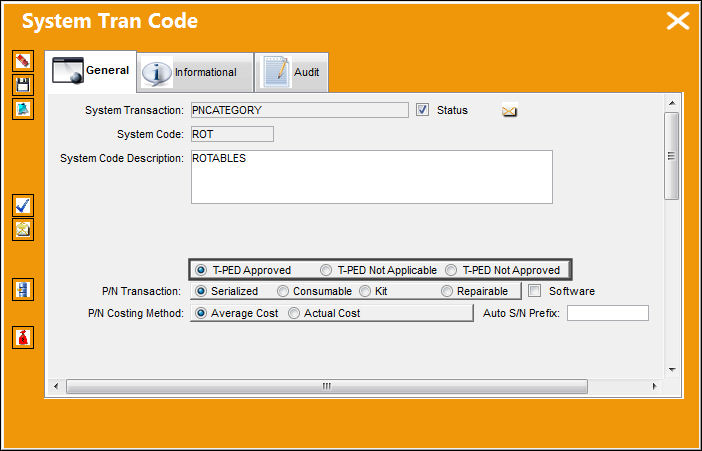Click the blue columns import icon
Screen dimensions: 702x451
(x=23, y=290)
